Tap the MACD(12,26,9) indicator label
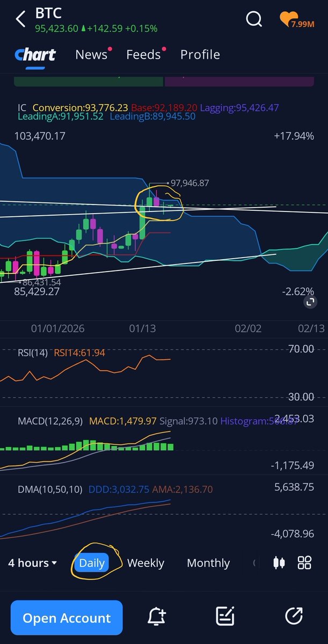This screenshot has width=328, height=644. point(50,421)
